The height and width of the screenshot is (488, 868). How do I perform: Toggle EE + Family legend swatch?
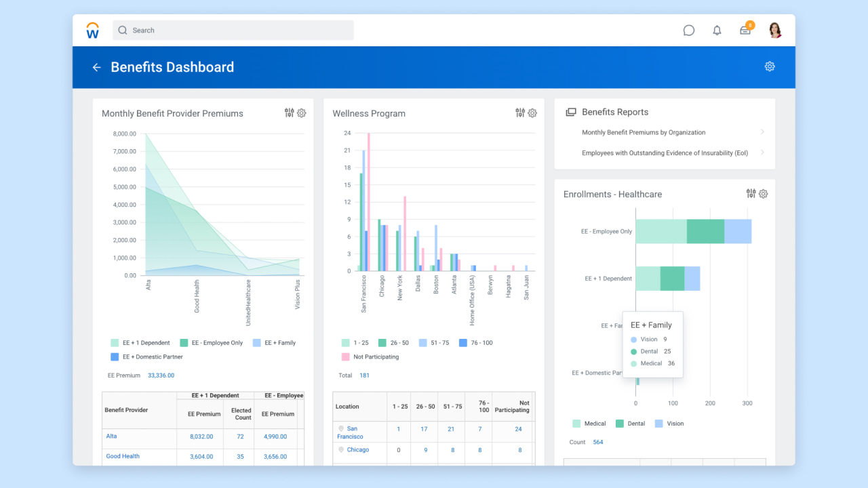point(257,343)
